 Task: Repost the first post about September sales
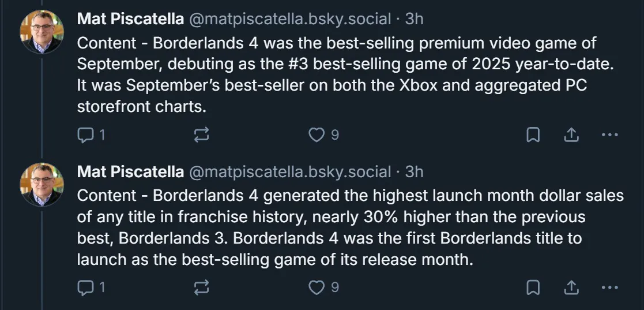(201, 135)
